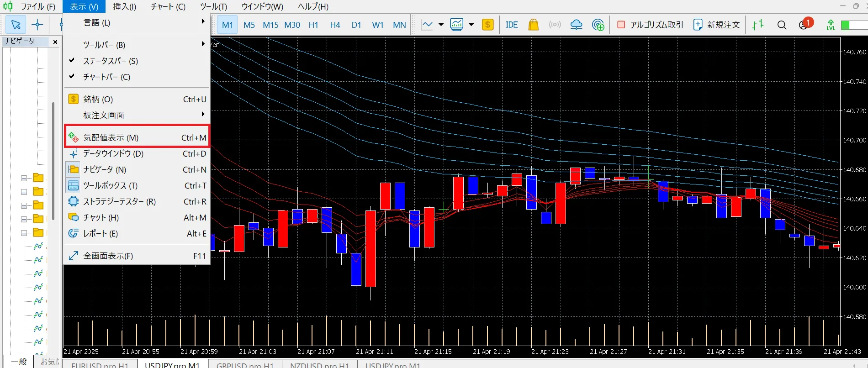This screenshot has width=868, height=368.
Task: Click the trading signals broadcast icon
Action: coord(555,25)
